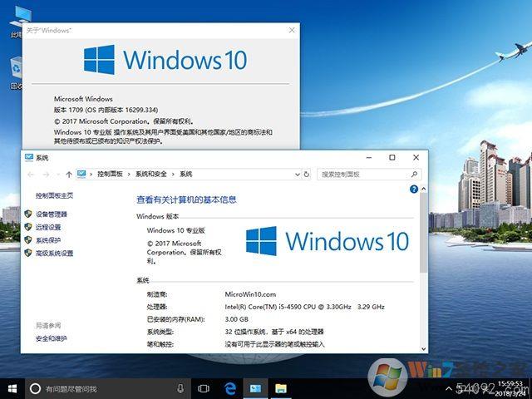
Task: Click shield icon beside 设备管理器
Action: point(28,214)
